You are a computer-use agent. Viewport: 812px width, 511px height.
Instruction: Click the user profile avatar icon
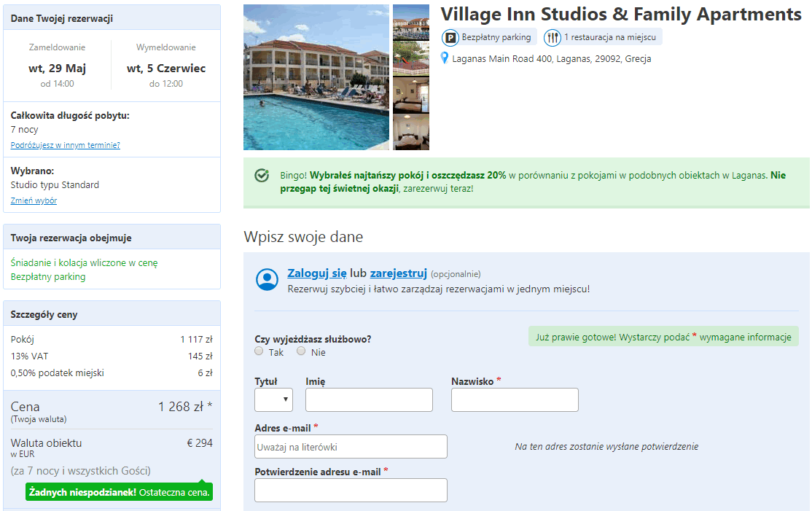tap(268, 280)
